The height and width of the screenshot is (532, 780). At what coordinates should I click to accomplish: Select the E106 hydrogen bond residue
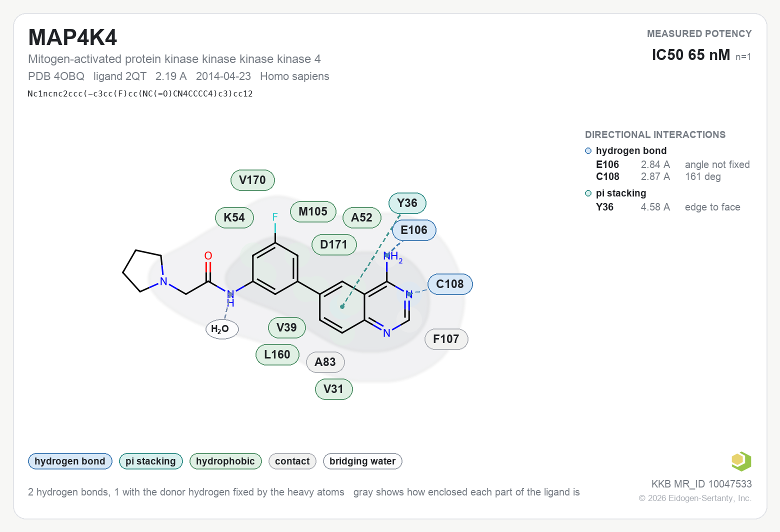[x=414, y=230]
